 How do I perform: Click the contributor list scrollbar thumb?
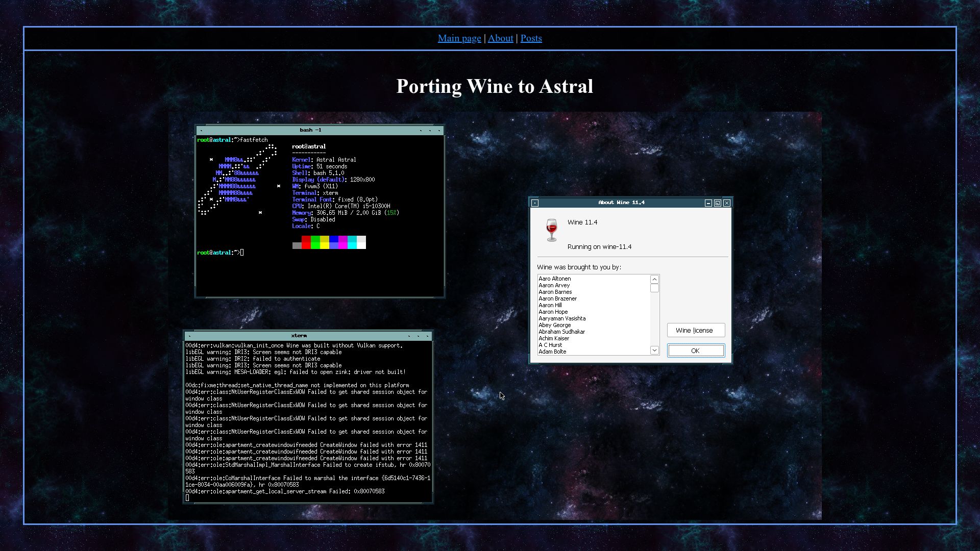click(x=654, y=288)
